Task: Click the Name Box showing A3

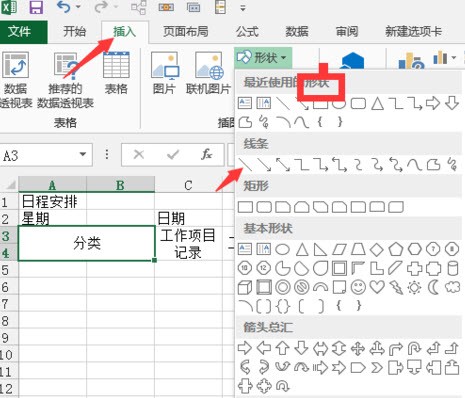Action: [38, 155]
